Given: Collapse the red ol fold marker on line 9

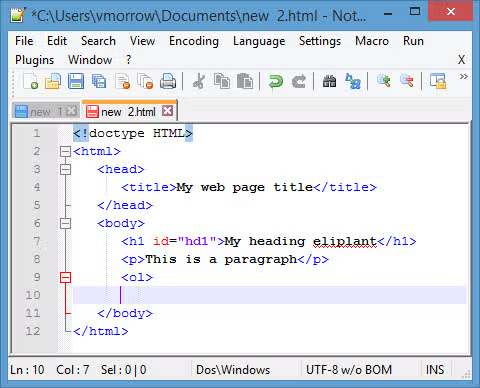Looking at the screenshot, I should tap(65, 278).
